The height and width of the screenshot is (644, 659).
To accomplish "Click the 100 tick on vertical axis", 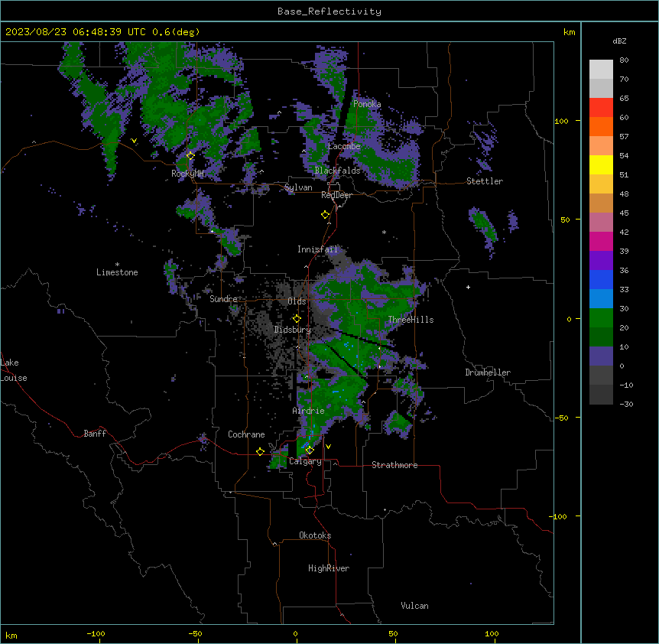I will coord(561,121).
